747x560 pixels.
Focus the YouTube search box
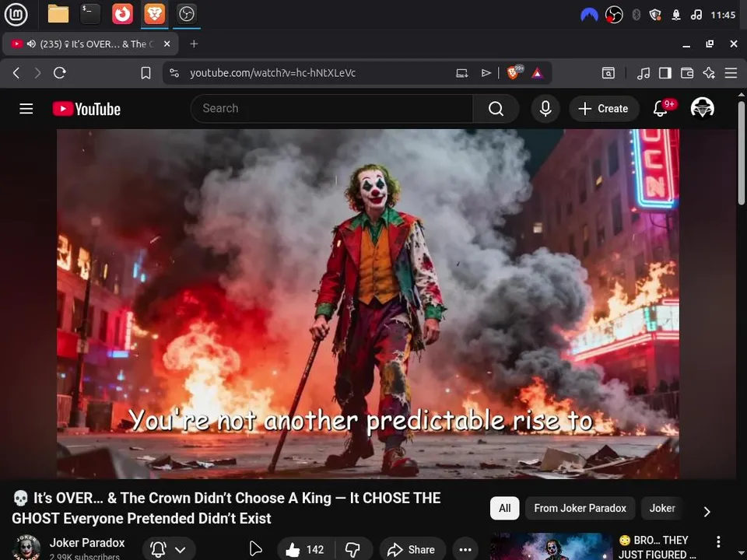[331, 109]
